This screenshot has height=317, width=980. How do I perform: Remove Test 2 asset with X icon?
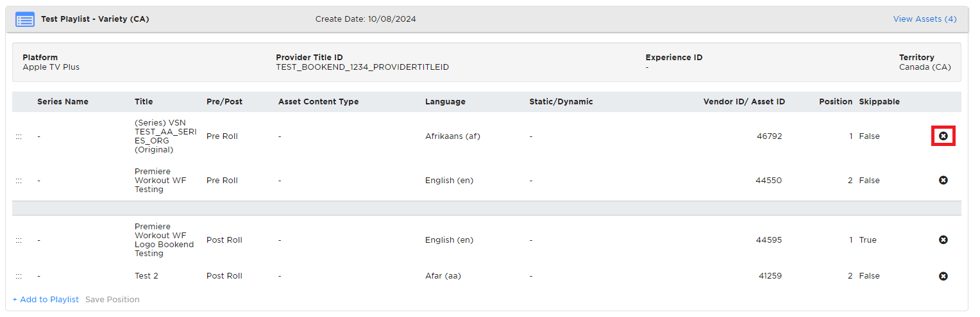943,276
